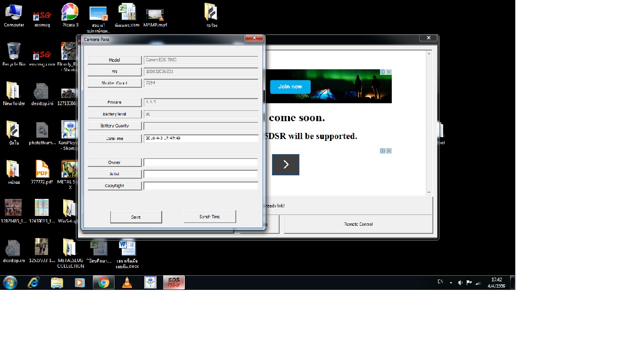Click the volume icon in system tray
The width and height of the screenshot is (644, 362).
(460, 283)
